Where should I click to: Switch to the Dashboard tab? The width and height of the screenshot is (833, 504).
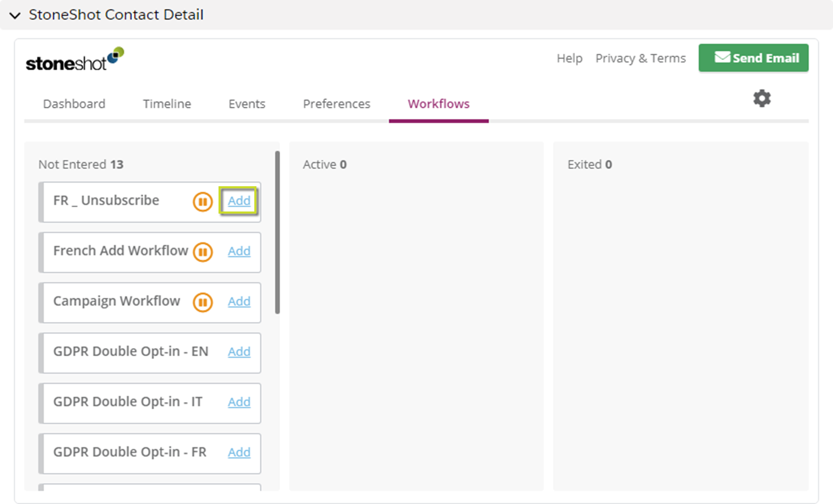pyautogui.click(x=74, y=104)
